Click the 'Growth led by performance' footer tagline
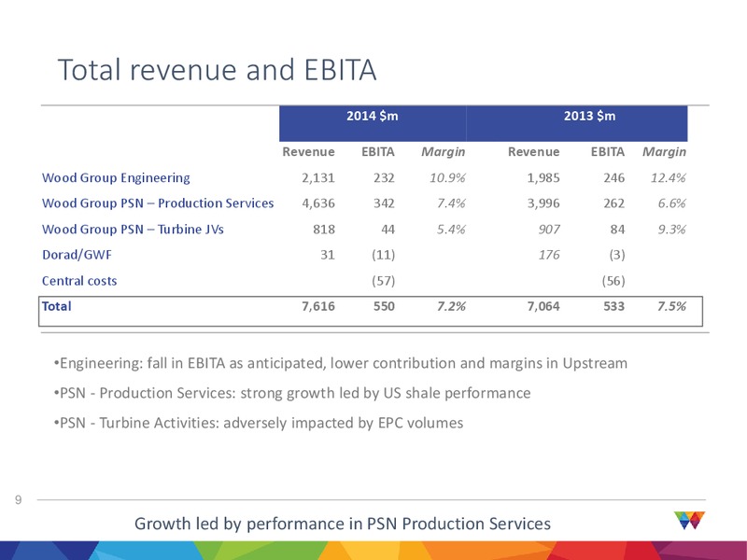This screenshot has width=747, height=560. [343, 524]
